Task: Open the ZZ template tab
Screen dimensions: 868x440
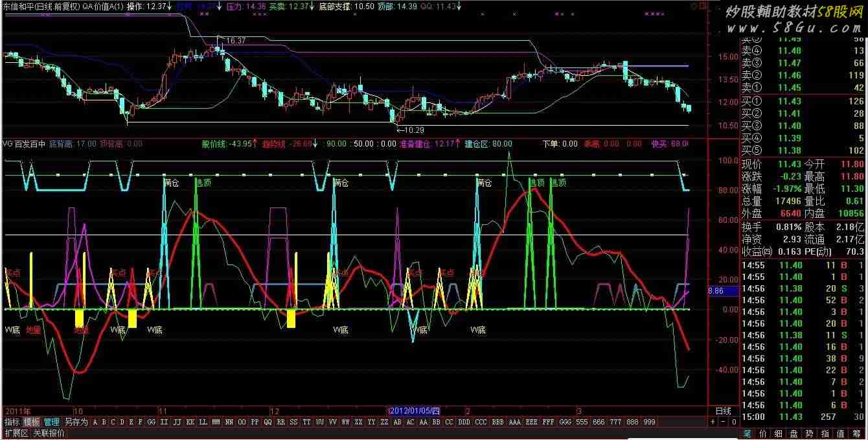Action: click(x=385, y=422)
